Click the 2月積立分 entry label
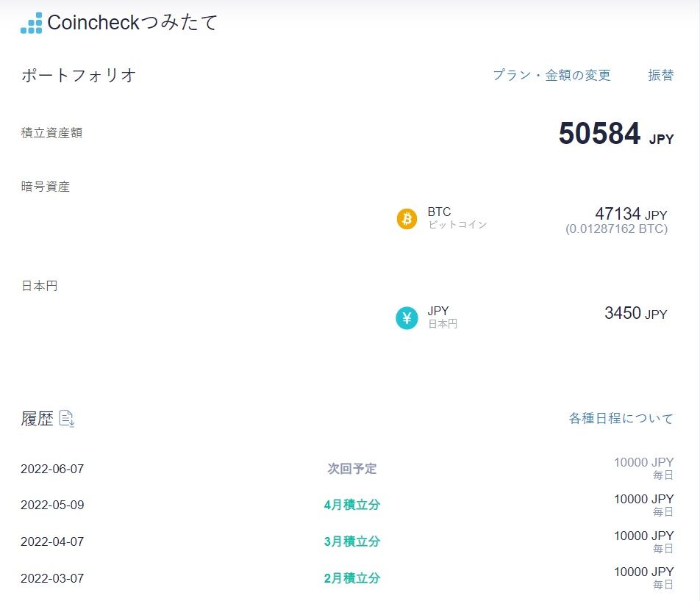The width and height of the screenshot is (700, 601). pyautogui.click(x=351, y=578)
